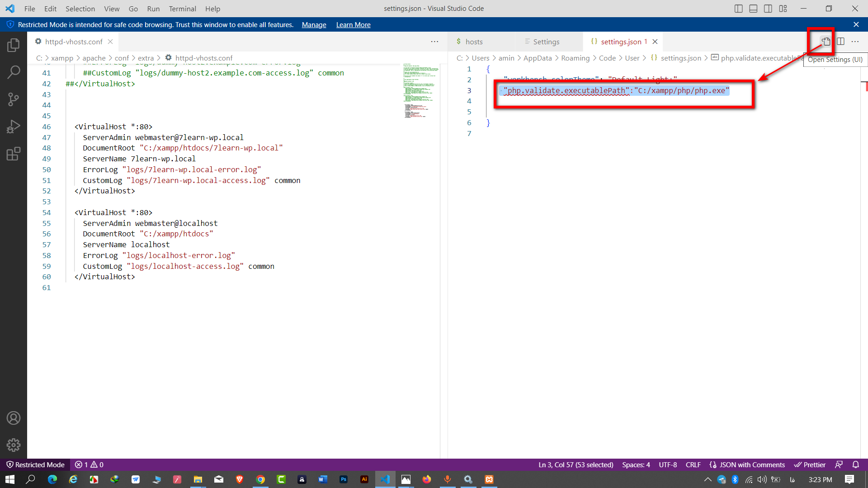Open the Source Control view
Viewport: 868px width, 488px height.
point(14,99)
